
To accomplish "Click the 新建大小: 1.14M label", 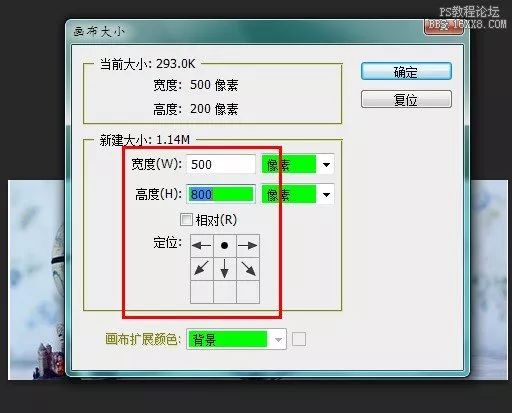I will coord(145,140).
